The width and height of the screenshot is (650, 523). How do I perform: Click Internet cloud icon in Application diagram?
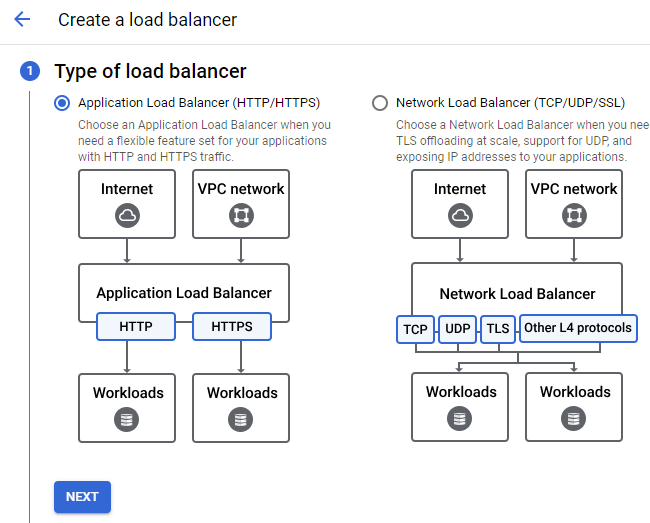click(x=127, y=215)
